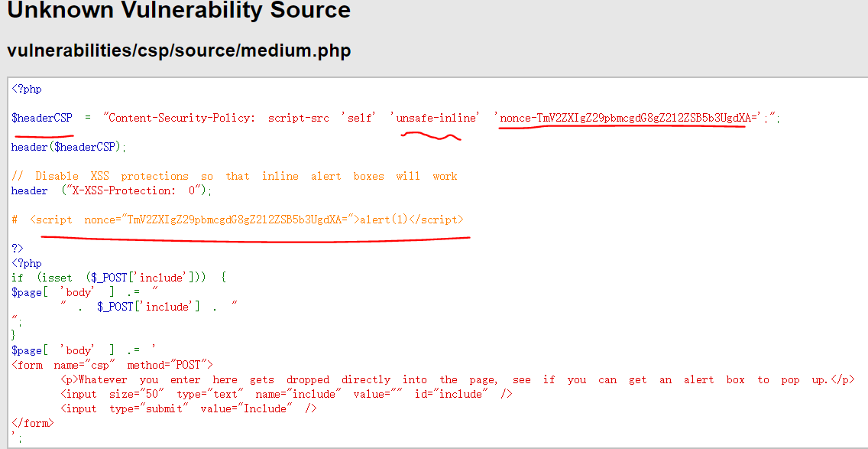Click the vulnerabilities/csp/source/medium.php file path heading
Screen dimensions: 868x449
(x=179, y=50)
